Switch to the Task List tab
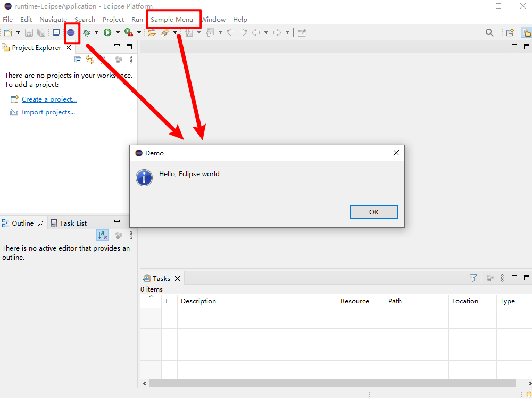 [x=69, y=223]
